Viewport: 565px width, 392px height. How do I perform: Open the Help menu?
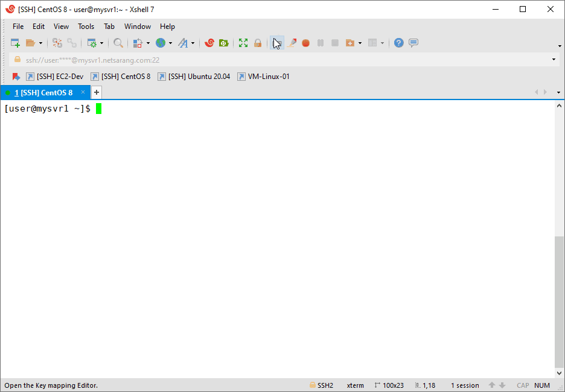tap(167, 27)
